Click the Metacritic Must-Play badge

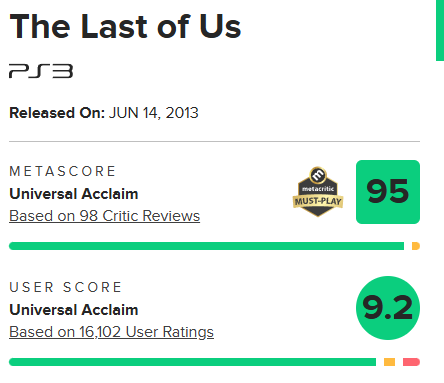318,192
